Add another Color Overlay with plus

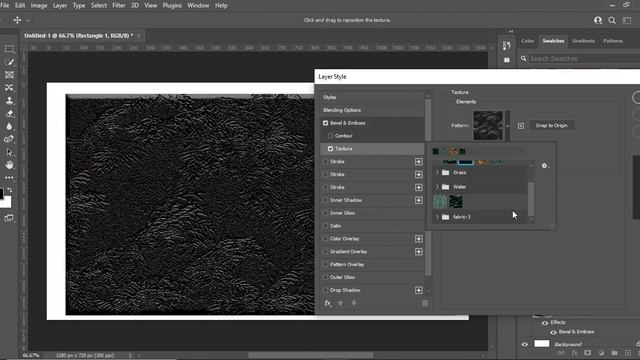tap(419, 239)
